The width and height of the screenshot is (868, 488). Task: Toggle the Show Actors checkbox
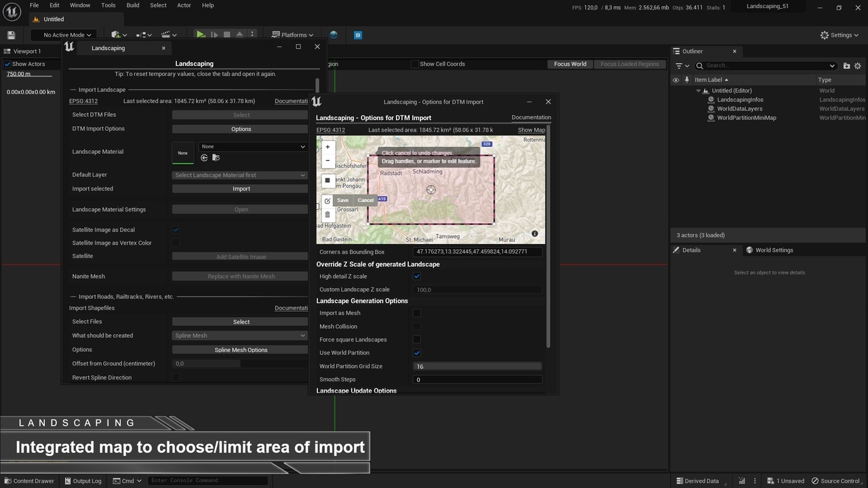pyautogui.click(x=7, y=64)
